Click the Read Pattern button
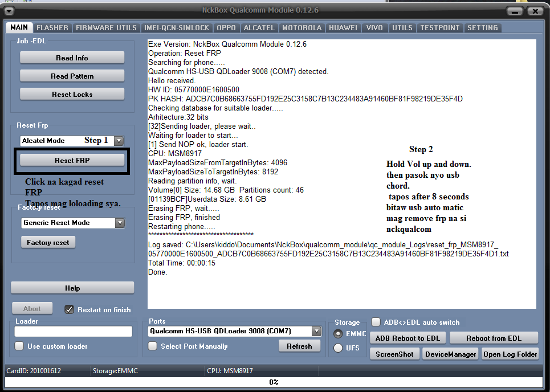Screen dimensions: 550x392 (x=72, y=76)
